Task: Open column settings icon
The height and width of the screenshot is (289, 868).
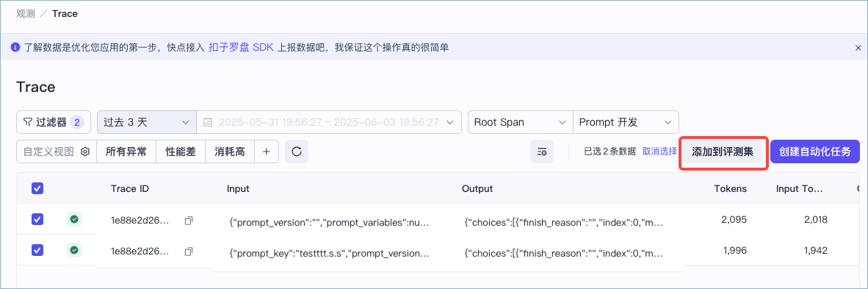Action: [542, 151]
